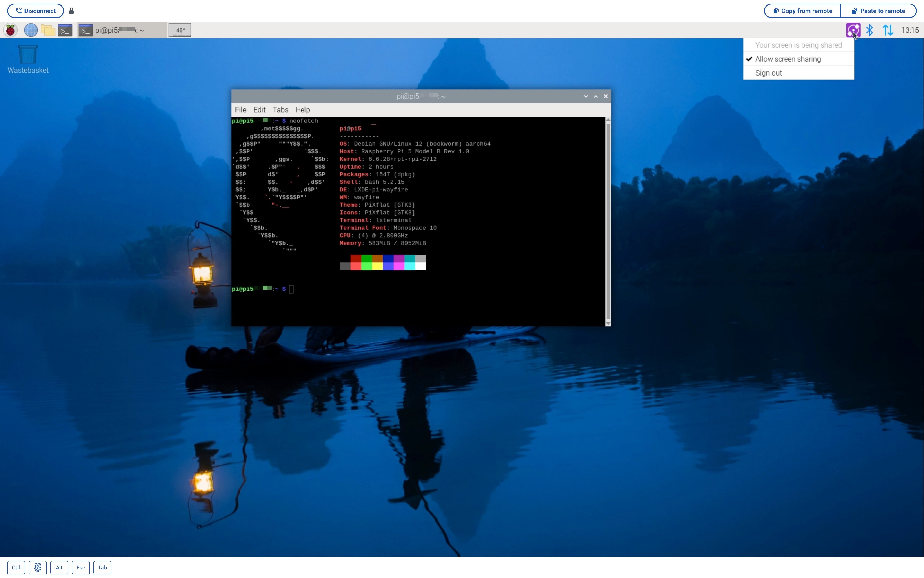Screen dimensions: 924x578
Task: Click the red swatch in neofetch palette
Action: 356,259
